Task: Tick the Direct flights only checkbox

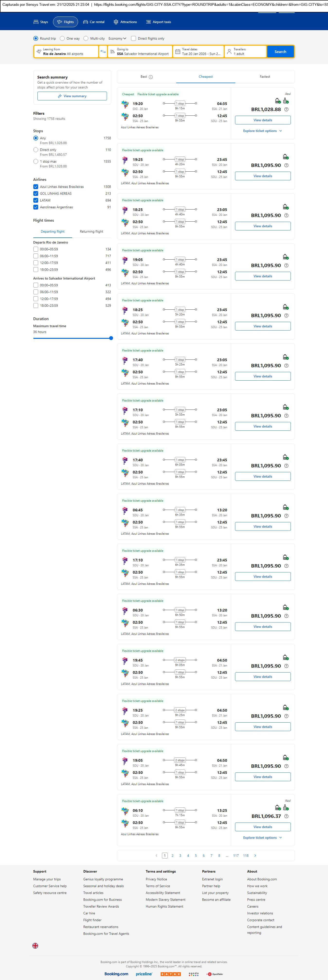Action: coord(133,38)
